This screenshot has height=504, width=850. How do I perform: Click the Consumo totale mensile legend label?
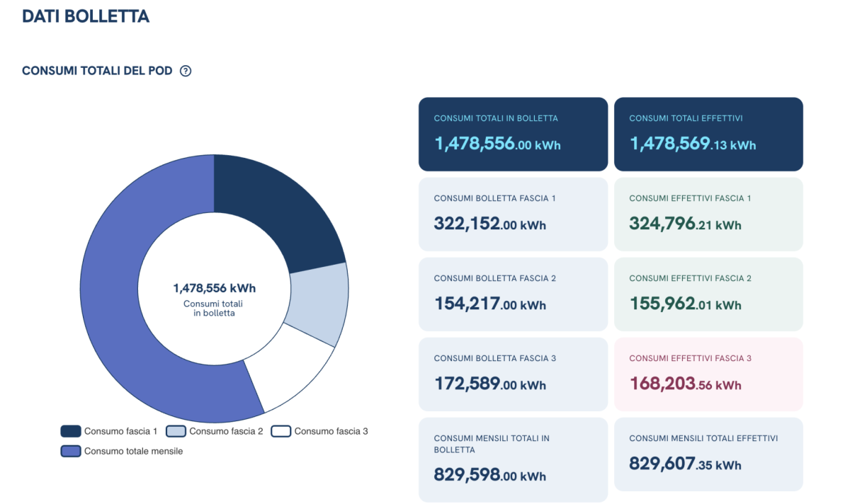[133, 451]
